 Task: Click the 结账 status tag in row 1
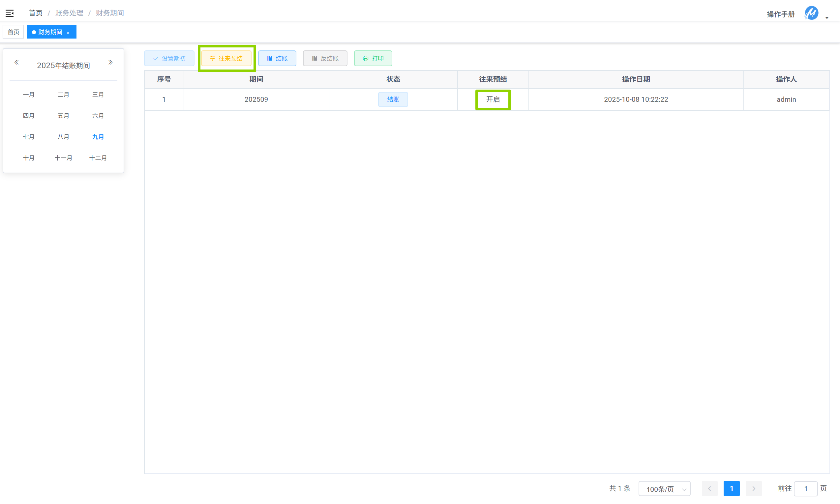pyautogui.click(x=393, y=99)
